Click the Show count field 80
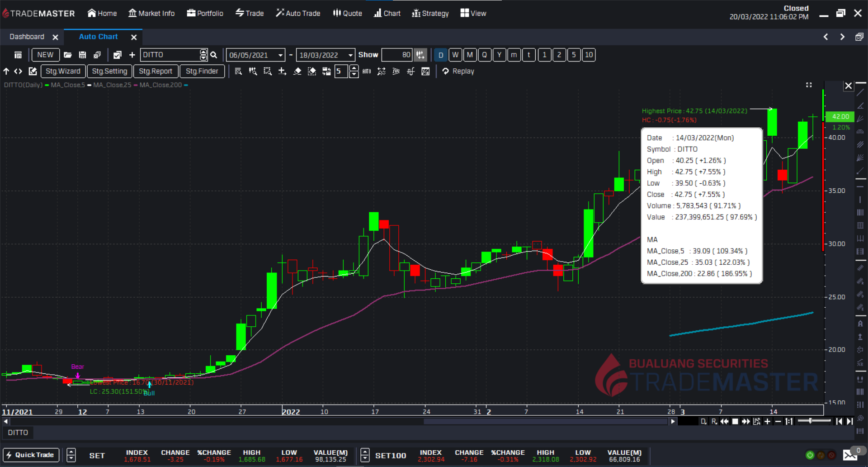Viewport: 868px width, 467px height. pyautogui.click(x=397, y=55)
